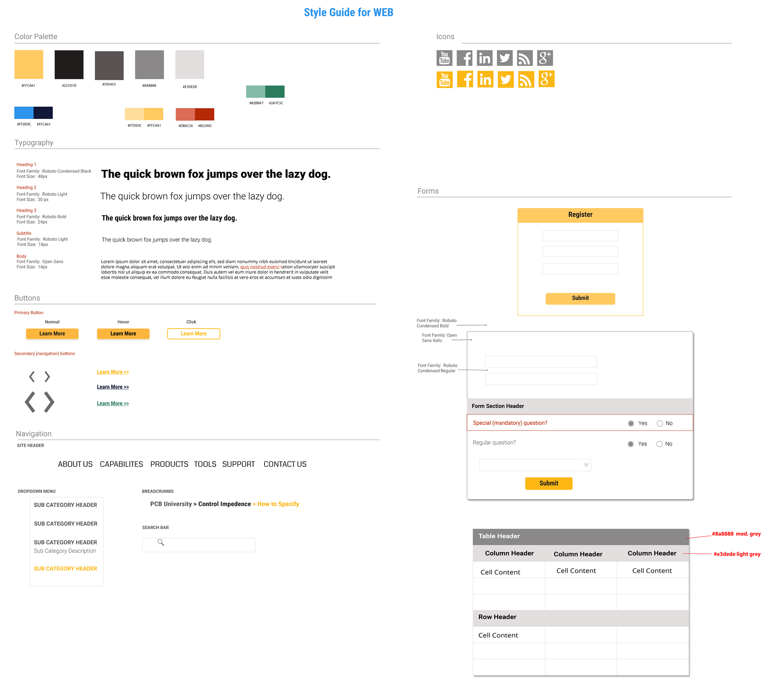Click the gray YouTube icon
This screenshot has height=697, width=784.
click(x=444, y=58)
